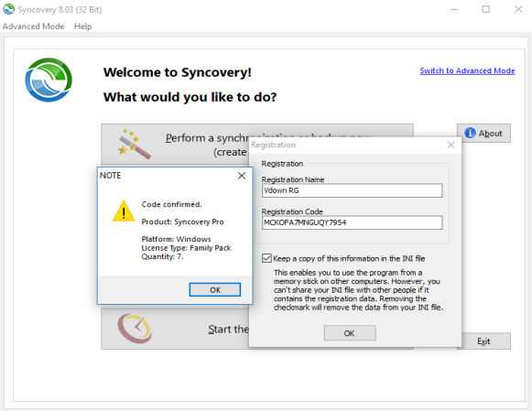Open the Advanced Mode menu
The image size is (532, 411).
(33, 27)
